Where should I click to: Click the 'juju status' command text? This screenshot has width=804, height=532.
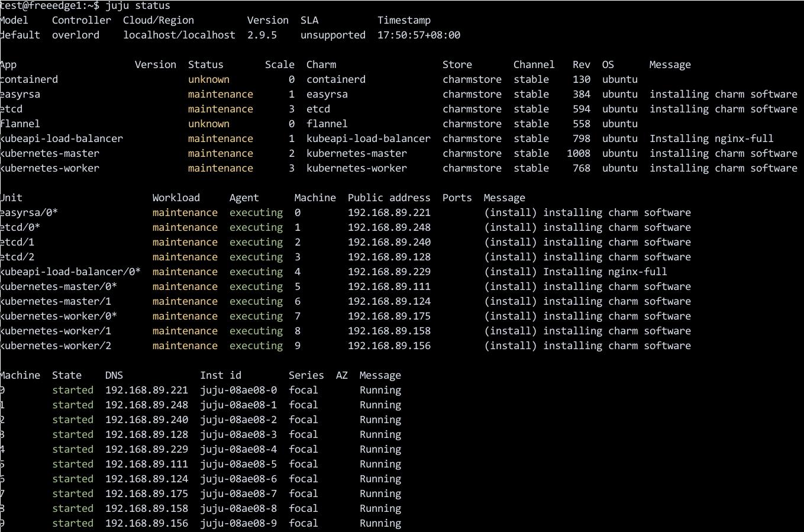pyautogui.click(x=138, y=6)
